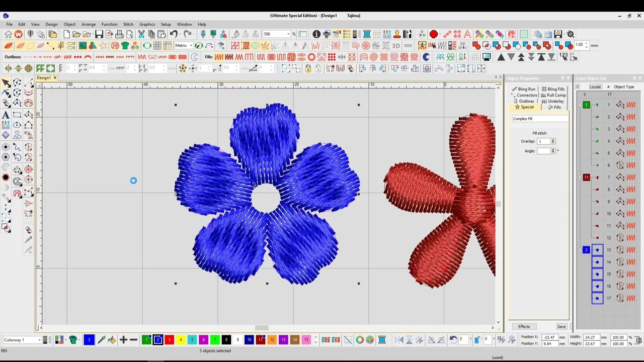Viewport: 644px width, 362px height.
Task: Click the New blank document icon
Action: pyautogui.click(x=66, y=34)
